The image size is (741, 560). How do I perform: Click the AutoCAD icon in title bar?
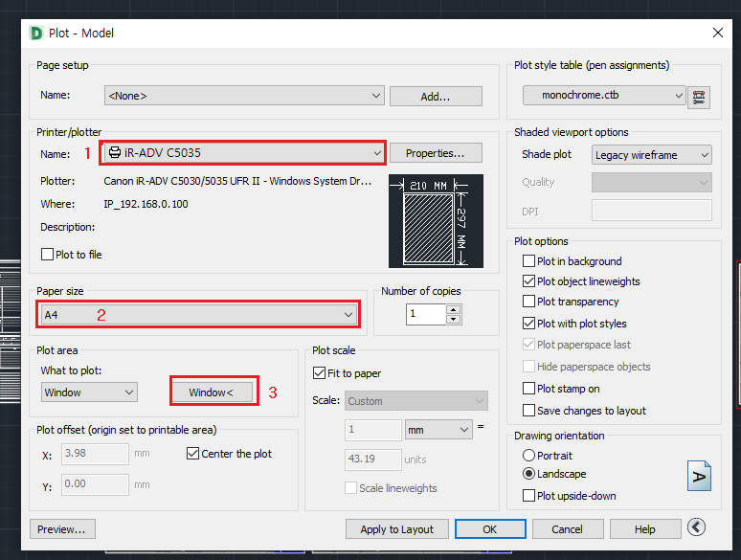point(36,34)
